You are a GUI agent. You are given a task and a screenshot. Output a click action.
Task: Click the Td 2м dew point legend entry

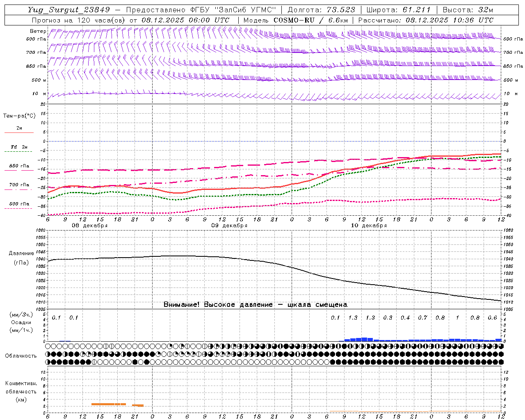[19, 147]
